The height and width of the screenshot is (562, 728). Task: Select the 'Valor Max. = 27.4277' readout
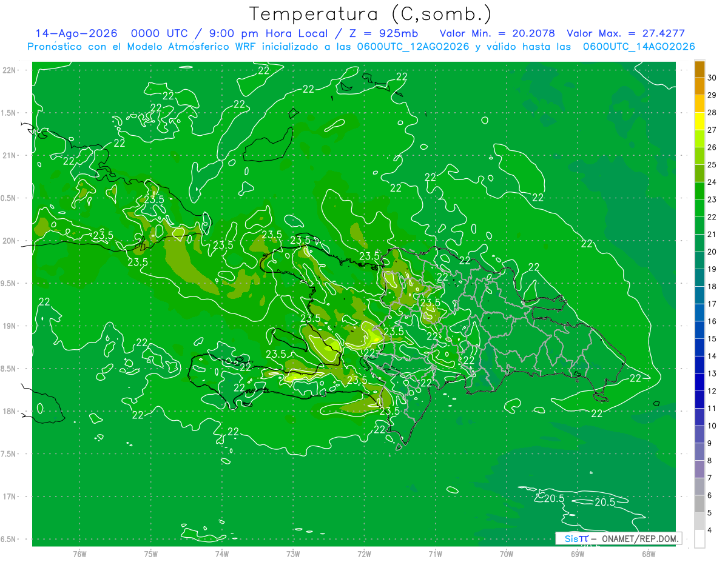[625, 33]
